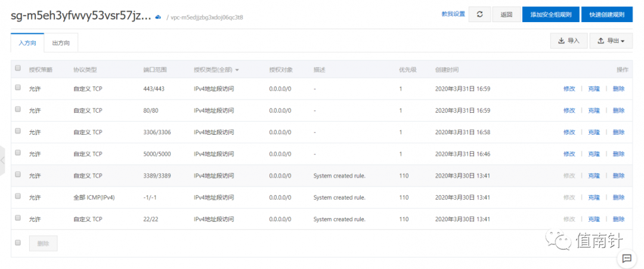Click the 返回 button
The width and height of the screenshot is (644, 269).
[x=506, y=14]
